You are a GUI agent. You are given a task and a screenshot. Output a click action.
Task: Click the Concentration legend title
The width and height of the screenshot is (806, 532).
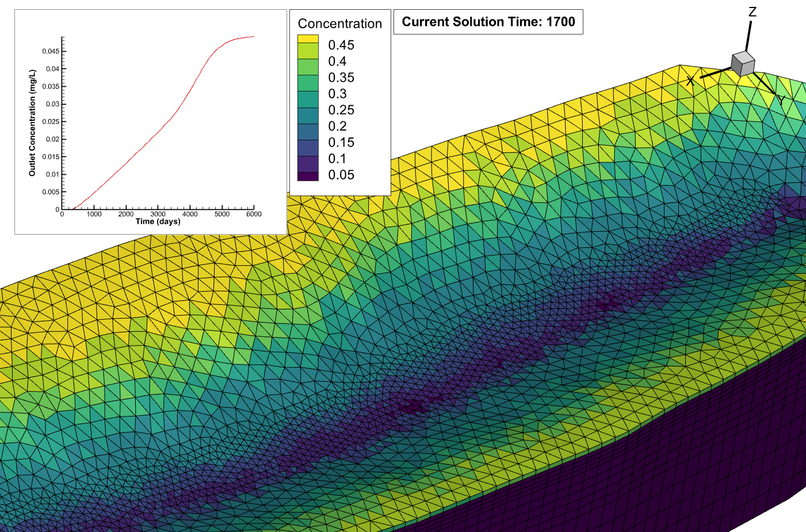click(339, 24)
